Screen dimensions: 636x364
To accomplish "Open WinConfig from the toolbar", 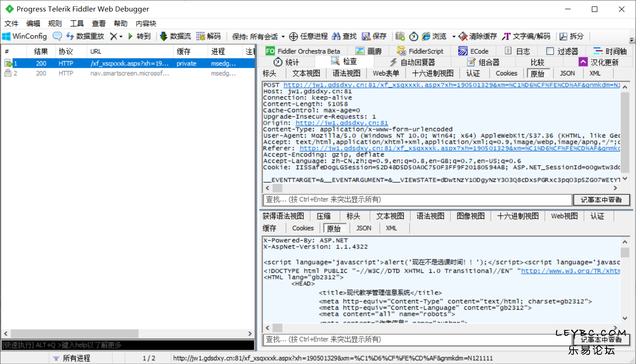I will (x=24, y=36).
